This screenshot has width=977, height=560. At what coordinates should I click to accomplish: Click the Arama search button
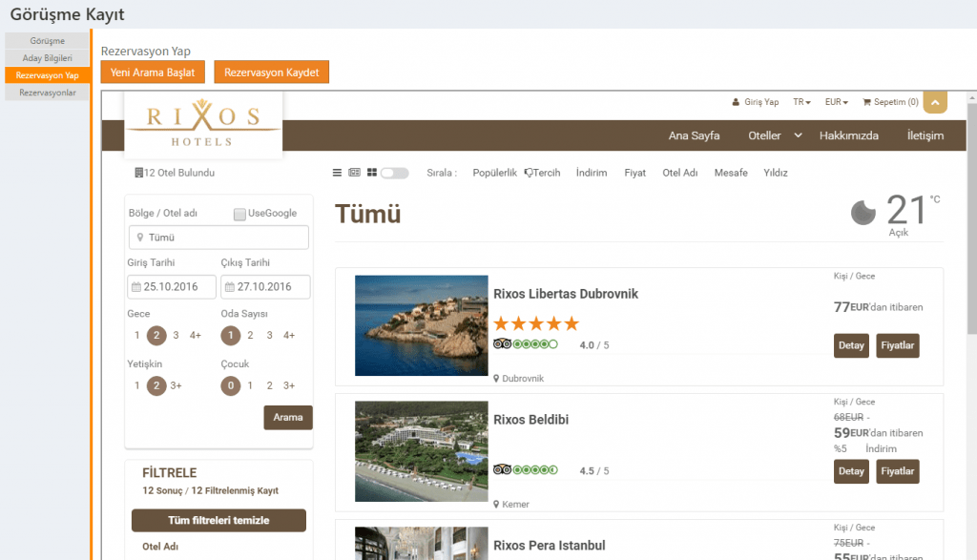(x=288, y=417)
